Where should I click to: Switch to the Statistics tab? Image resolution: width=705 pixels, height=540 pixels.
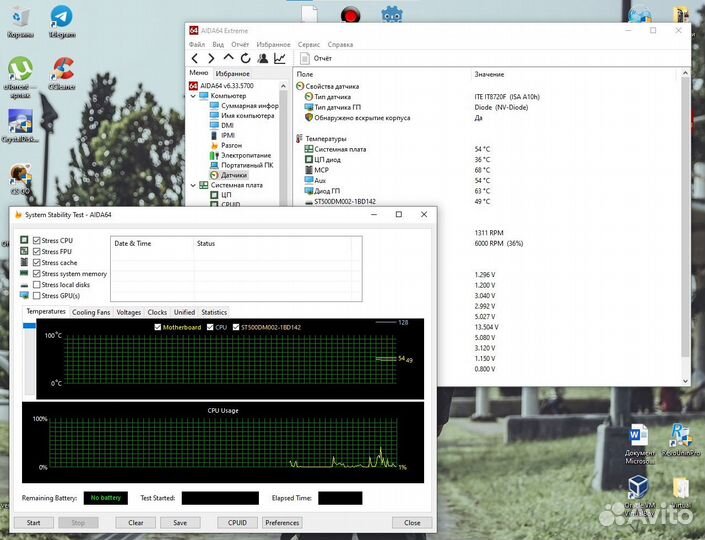(214, 312)
